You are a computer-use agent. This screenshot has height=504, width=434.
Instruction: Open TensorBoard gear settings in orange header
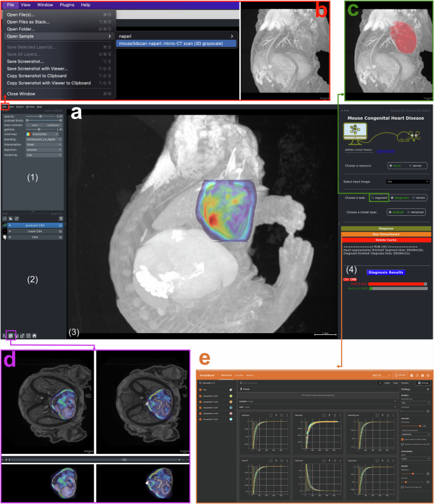click(x=423, y=375)
